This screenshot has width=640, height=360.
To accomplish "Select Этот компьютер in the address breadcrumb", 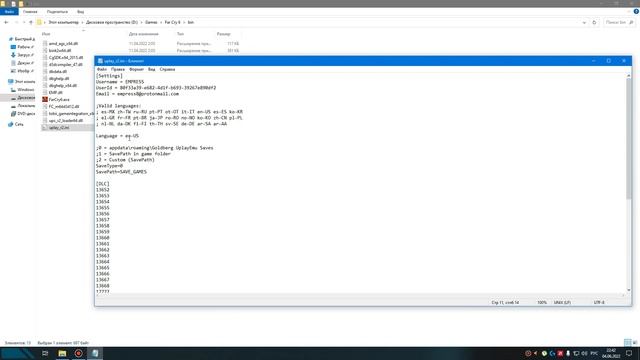I will click(64, 22).
